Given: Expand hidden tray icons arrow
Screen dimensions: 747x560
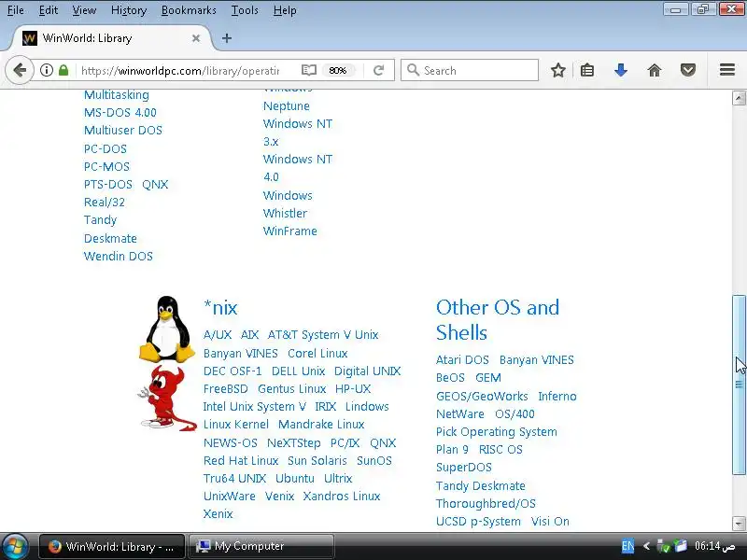Looking at the screenshot, I should 646,546.
